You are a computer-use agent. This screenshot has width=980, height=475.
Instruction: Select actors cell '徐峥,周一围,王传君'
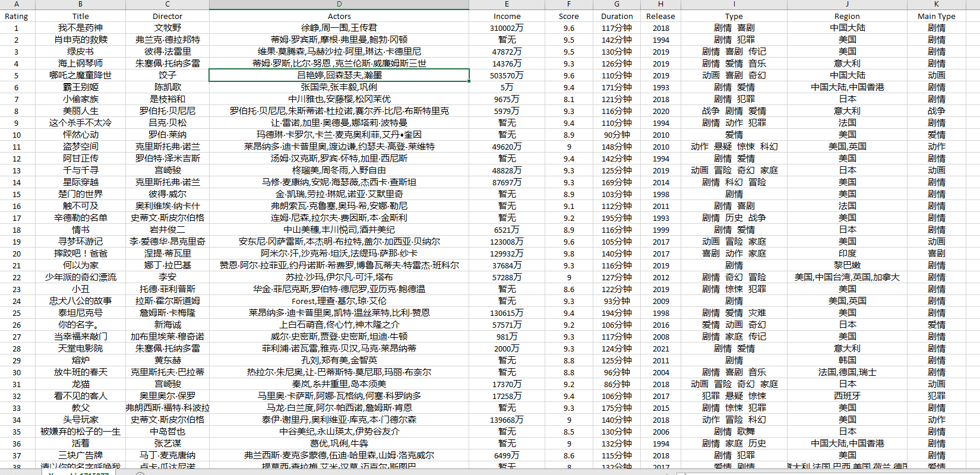click(339, 28)
